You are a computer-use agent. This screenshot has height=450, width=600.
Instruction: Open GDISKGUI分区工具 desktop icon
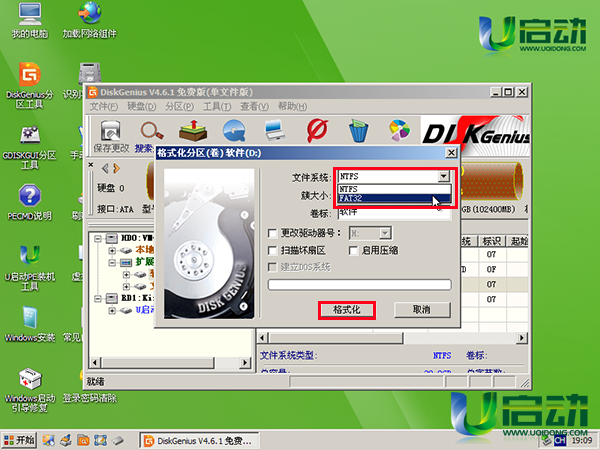(x=29, y=148)
